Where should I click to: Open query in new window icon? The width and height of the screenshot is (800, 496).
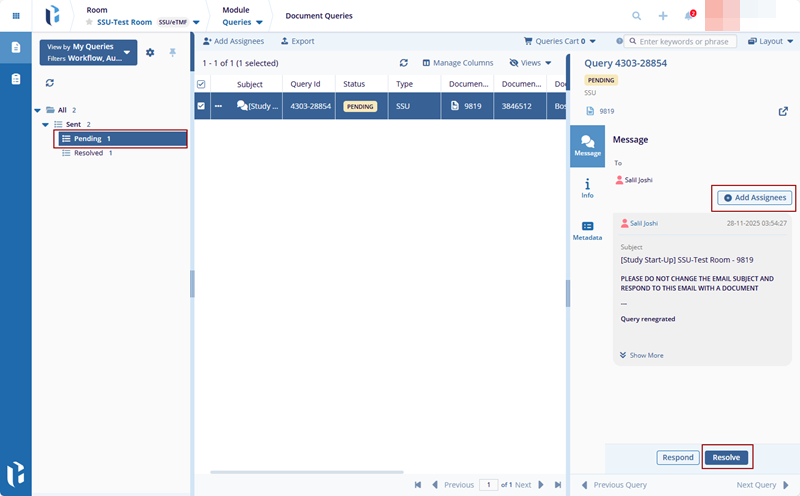tap(782, 111)
